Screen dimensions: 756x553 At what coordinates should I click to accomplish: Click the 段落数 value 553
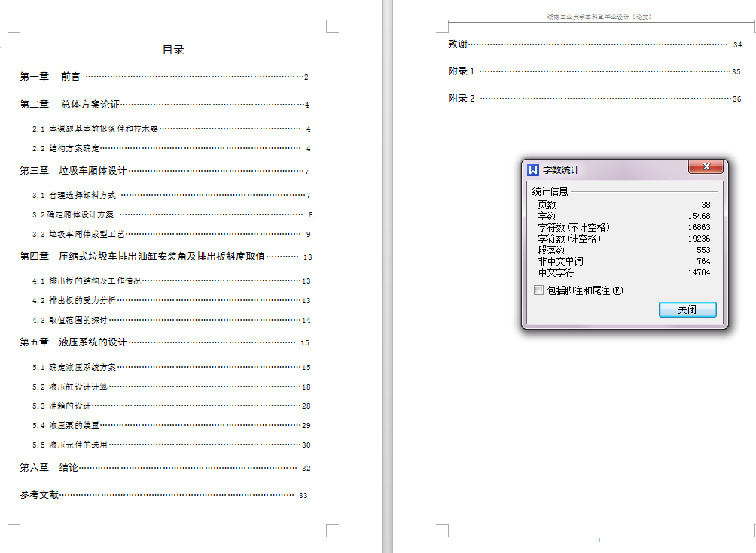(703, 250)
